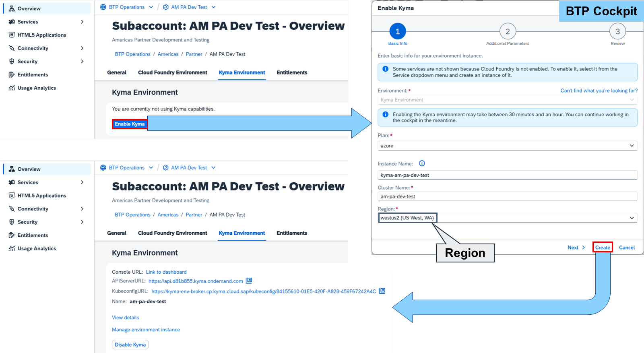Expand Services in the lower sidebar

coord(82,182)
